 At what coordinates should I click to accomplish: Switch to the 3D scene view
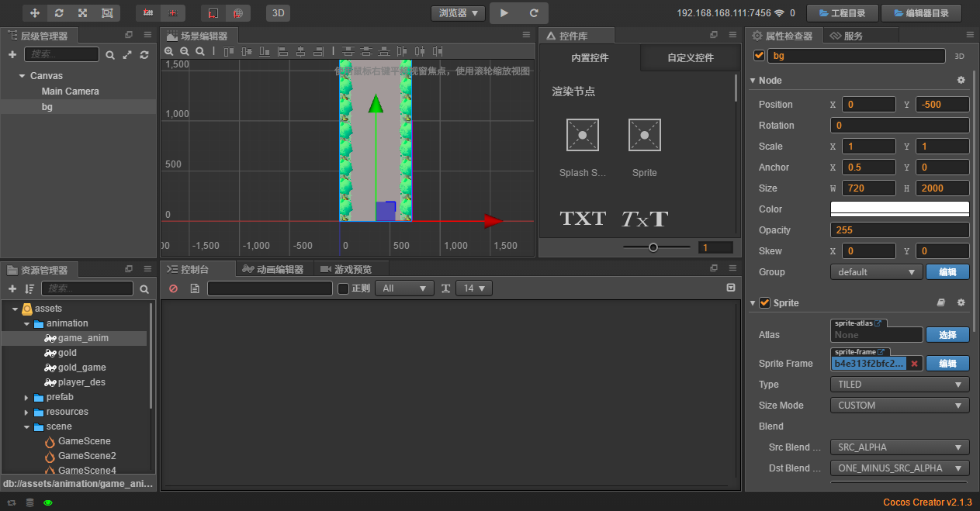(x=278, y=13)
